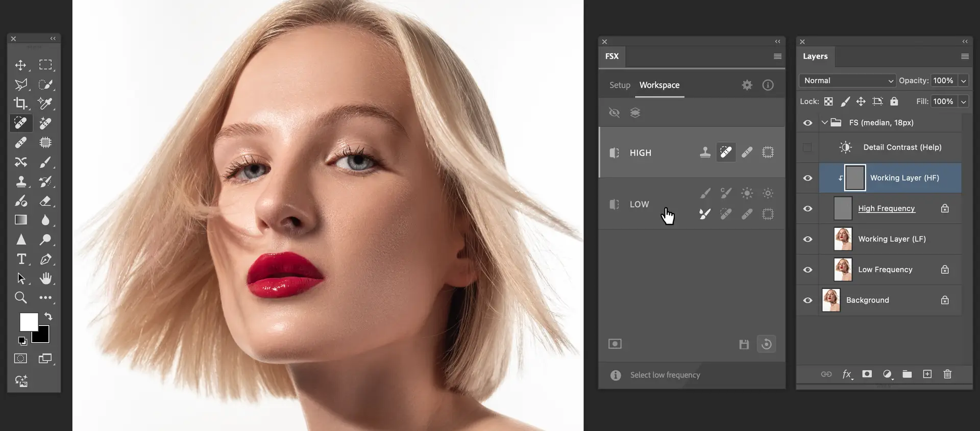Hide the Background layer
Image resolution: width=980 pixels, height=431 pixels.
[x=807, y=300]
